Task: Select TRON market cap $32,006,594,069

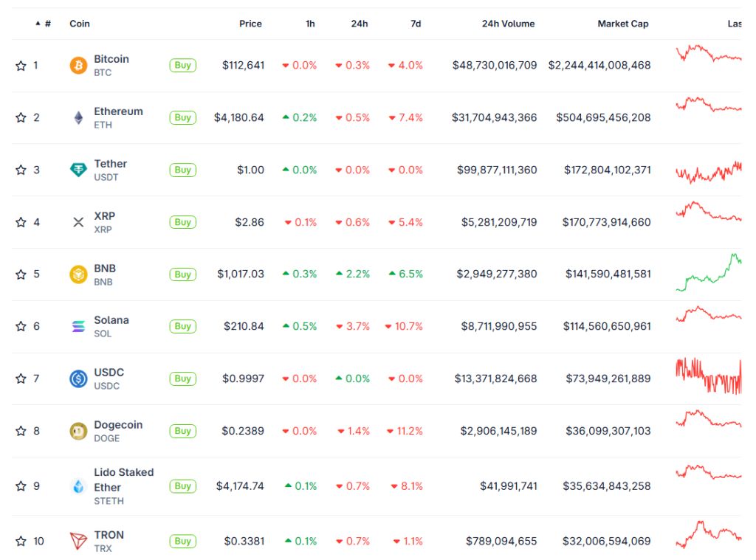Action: (x=607, y=542)
